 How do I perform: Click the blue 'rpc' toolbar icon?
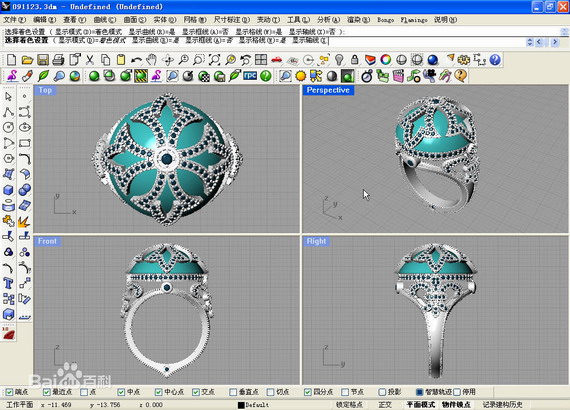tap(250, 76)
